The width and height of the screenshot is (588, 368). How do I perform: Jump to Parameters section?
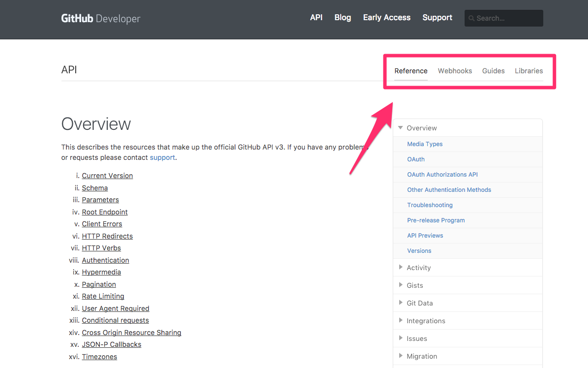pyautogui.click(x=100, y=200)
